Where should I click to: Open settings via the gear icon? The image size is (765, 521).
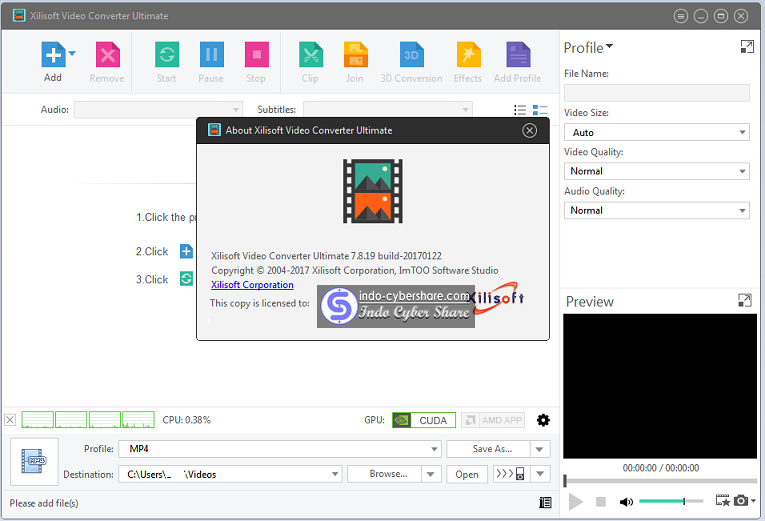point(543,420)
